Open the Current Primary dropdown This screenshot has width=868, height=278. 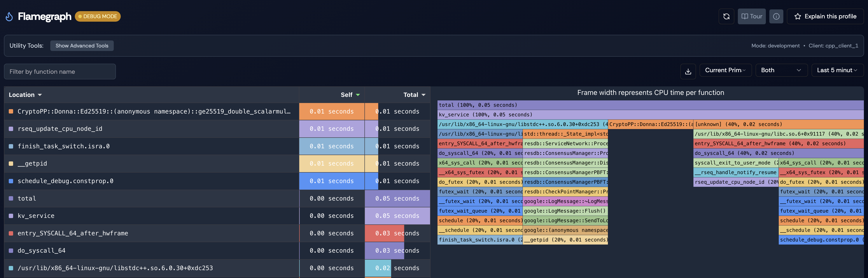coord(725,70)
